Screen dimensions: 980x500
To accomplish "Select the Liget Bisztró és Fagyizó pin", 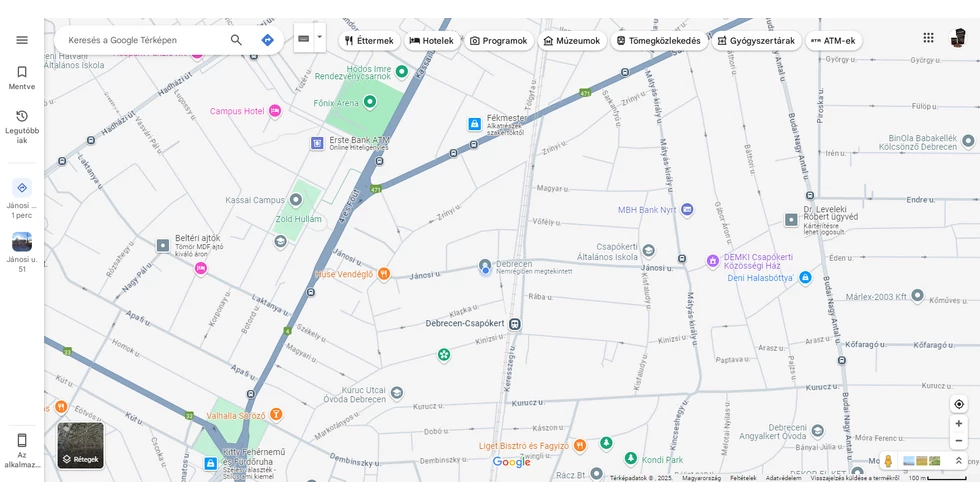I will tap(580, 446).
